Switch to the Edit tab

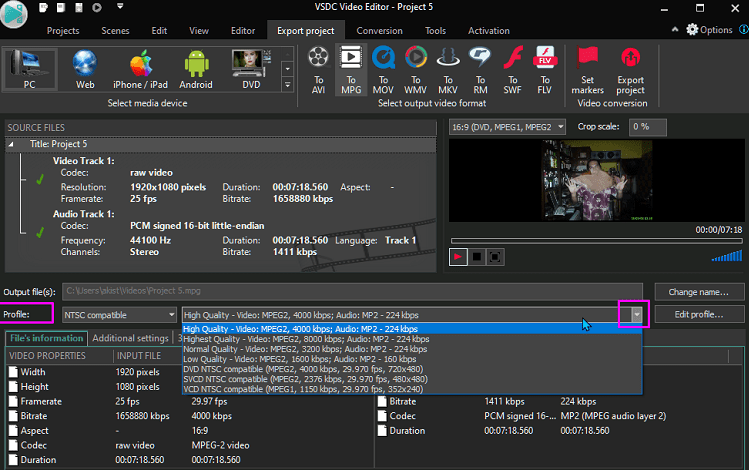pos(159,31)
